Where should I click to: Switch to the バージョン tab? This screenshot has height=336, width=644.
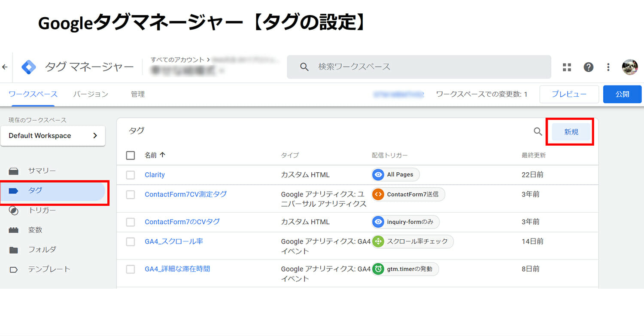pos(91,94)
